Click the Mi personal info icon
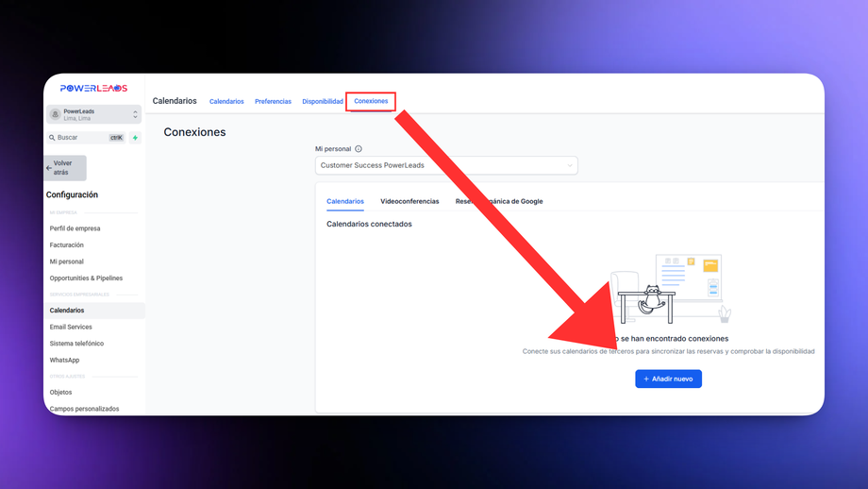 click(x=359, y=149)
